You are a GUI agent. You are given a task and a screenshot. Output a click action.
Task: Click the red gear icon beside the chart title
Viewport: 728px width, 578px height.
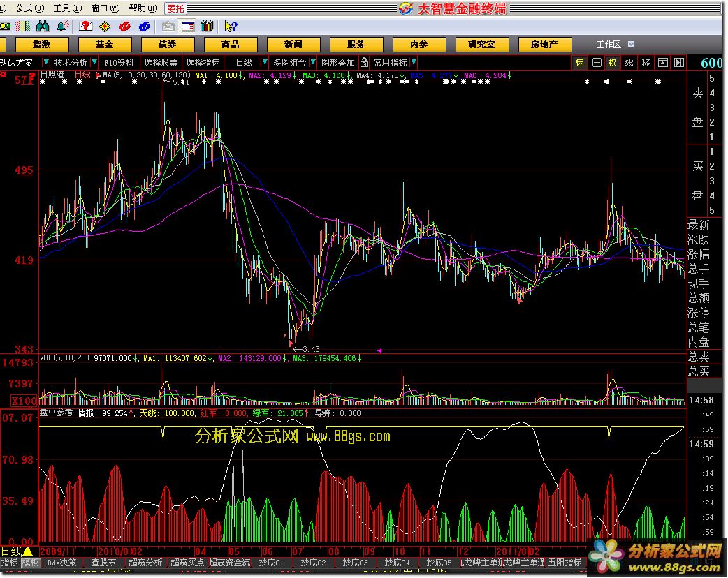[3, 74]
